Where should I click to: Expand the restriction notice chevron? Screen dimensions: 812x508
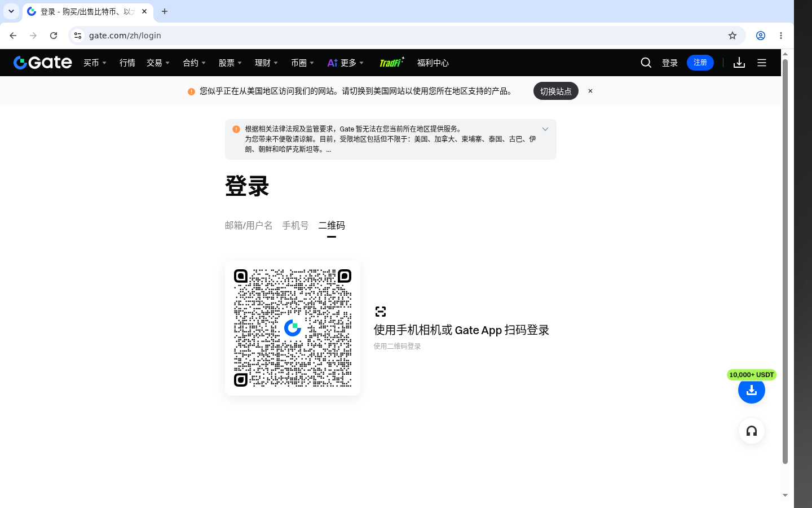point(545,129)
